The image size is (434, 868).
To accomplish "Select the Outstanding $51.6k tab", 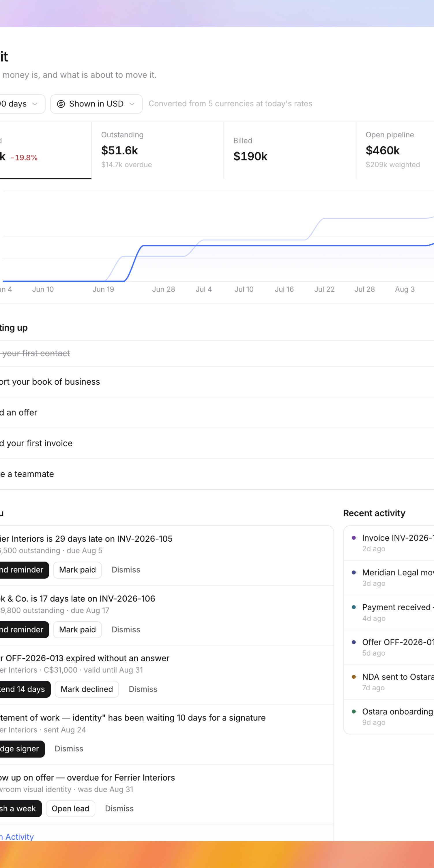I will [x=157, y=150].
